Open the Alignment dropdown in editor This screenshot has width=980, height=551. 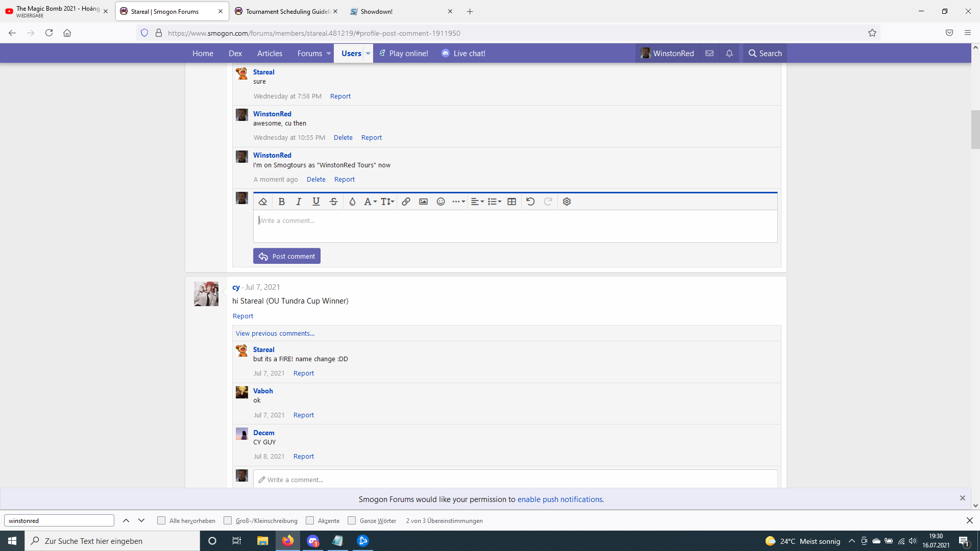tap(477, 202)
